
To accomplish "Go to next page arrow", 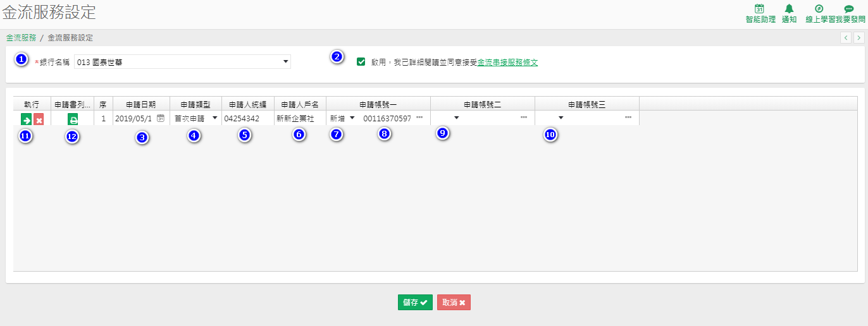I will [x=858, y=38].
